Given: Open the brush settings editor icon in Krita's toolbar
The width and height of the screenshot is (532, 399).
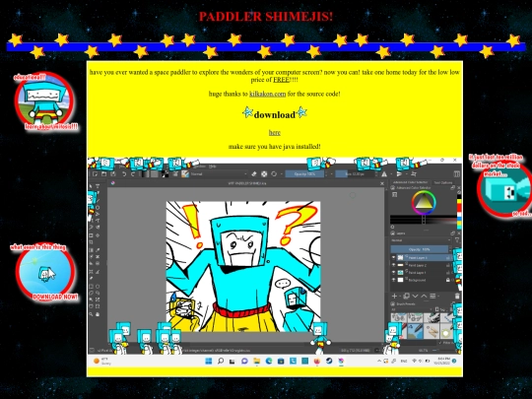Looking at the screenshot, I should [175, 174].
